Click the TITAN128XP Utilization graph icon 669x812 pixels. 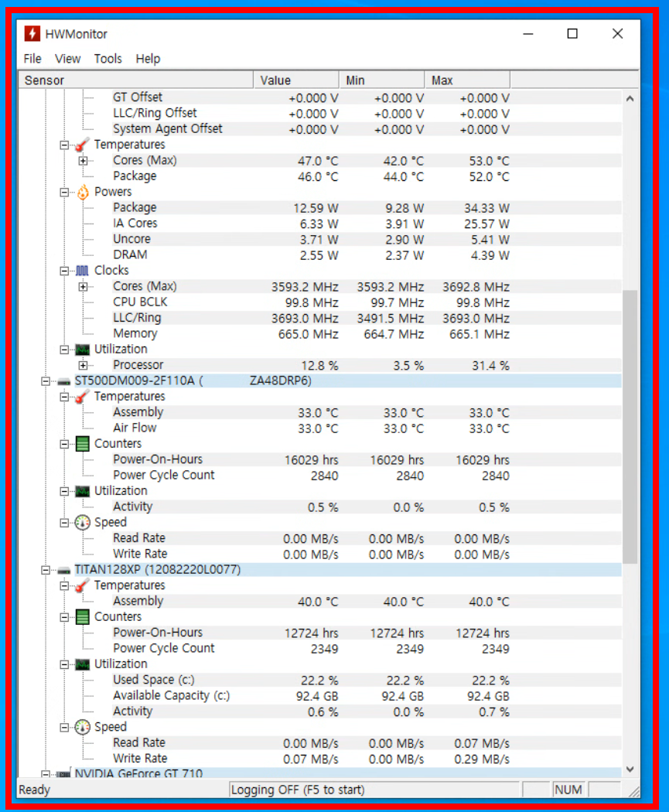pos(82,664)
